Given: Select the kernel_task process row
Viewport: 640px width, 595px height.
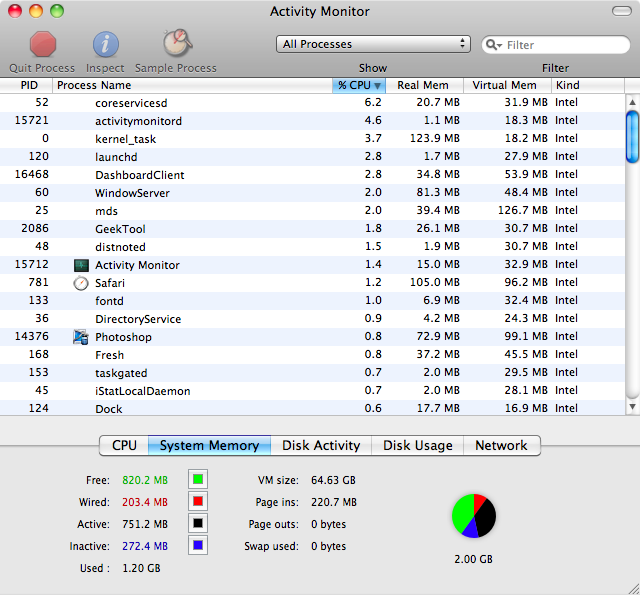Looking at the screenshot, I should pyautogui.click(x=312, y=139).
